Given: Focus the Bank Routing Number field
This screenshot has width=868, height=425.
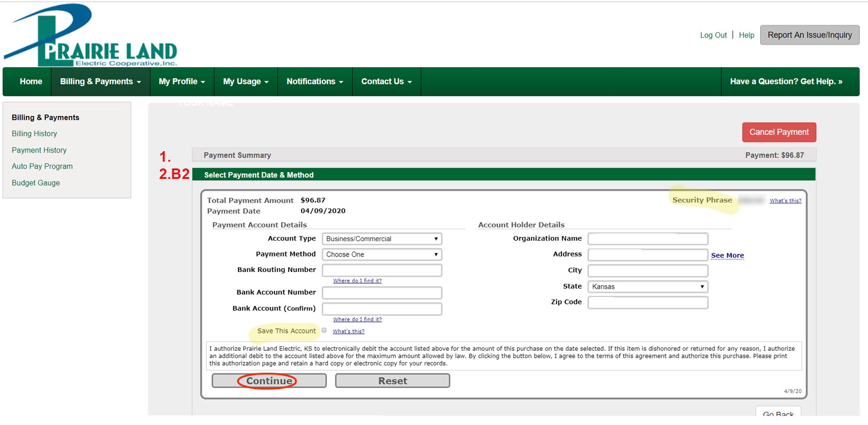Looking at the screenshot, I should point(382,270).
